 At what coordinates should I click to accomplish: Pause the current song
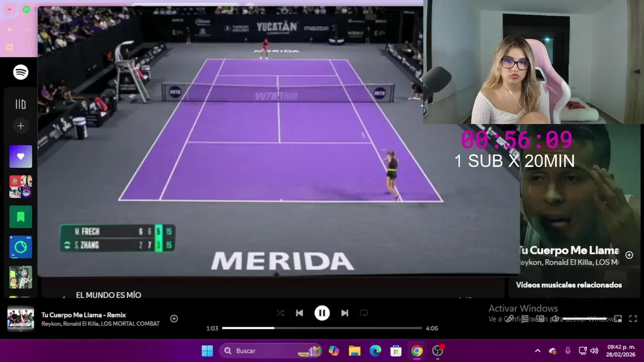tap(322, 313)
